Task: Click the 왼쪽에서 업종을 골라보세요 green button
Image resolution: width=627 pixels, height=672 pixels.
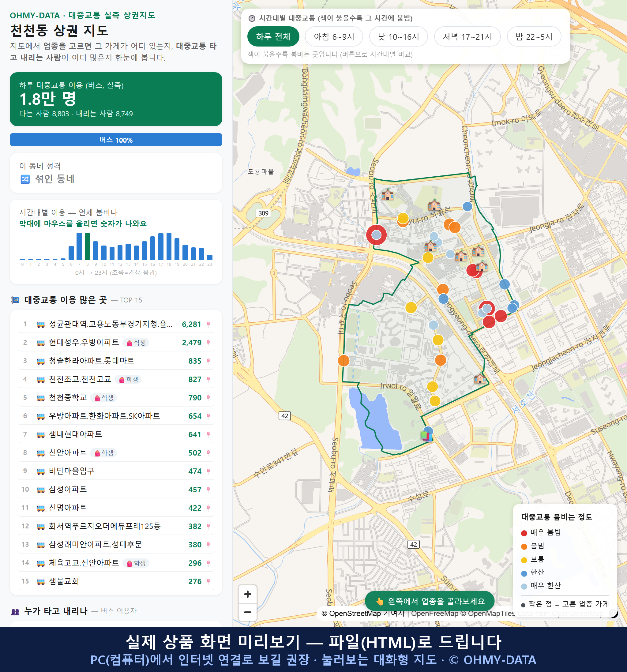Action: 430,601
